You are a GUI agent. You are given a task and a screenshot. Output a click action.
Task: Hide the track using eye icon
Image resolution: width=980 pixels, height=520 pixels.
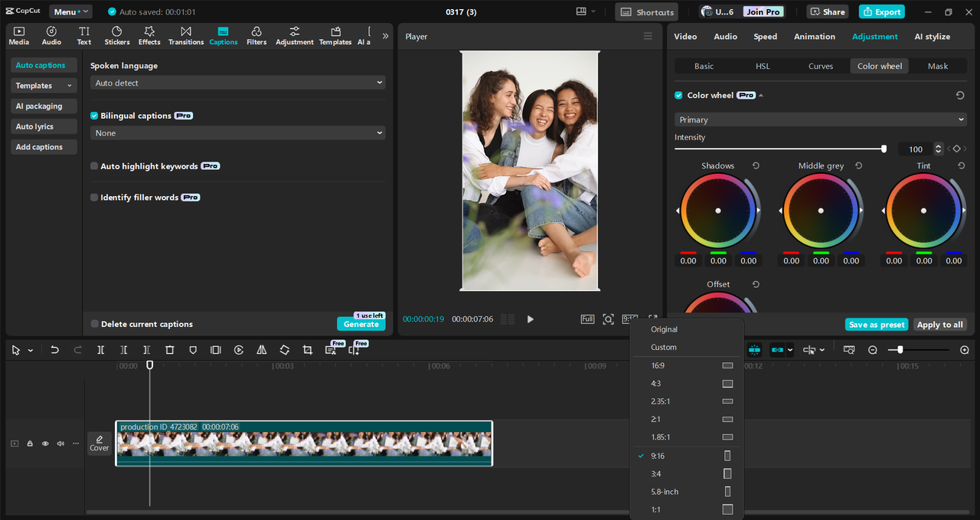tap(45, 443)
